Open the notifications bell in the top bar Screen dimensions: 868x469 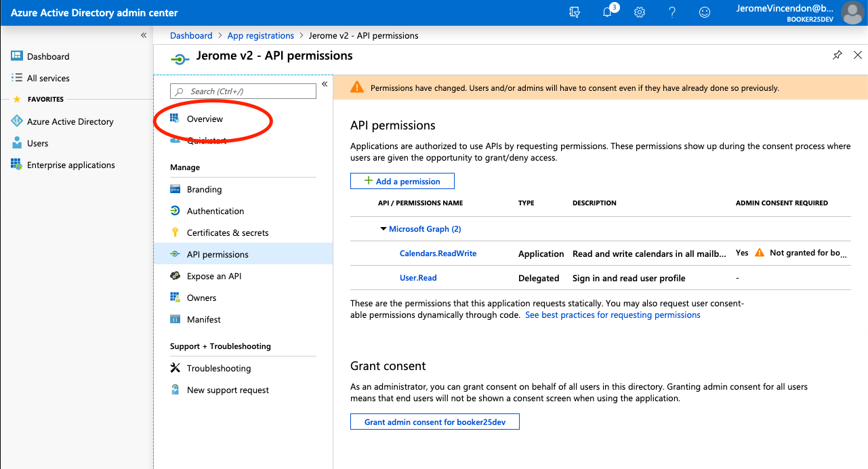[x=607, y=12]
